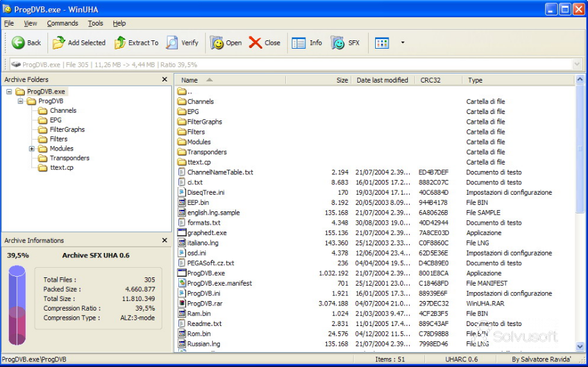Open the Help menu
The image size is (588, 367).
119,23
